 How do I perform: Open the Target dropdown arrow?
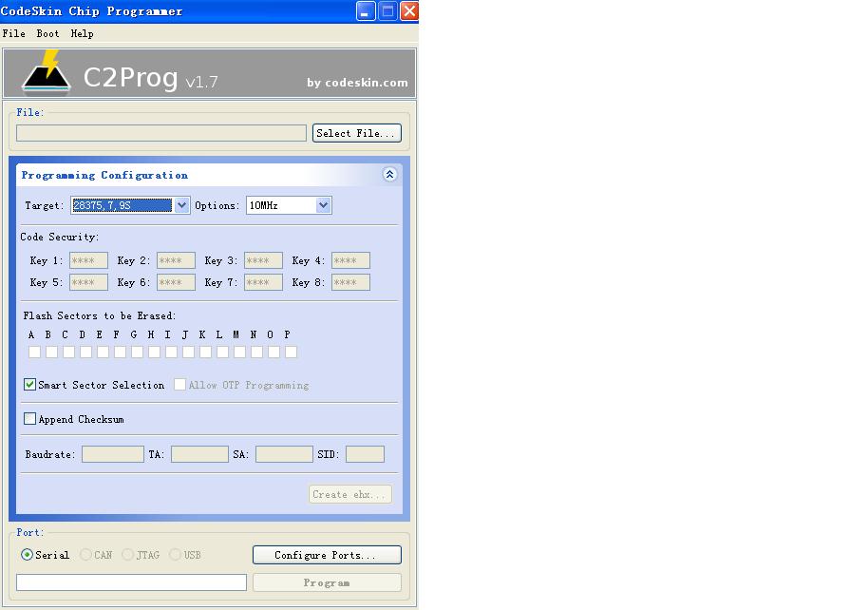(x=181, y=205)
